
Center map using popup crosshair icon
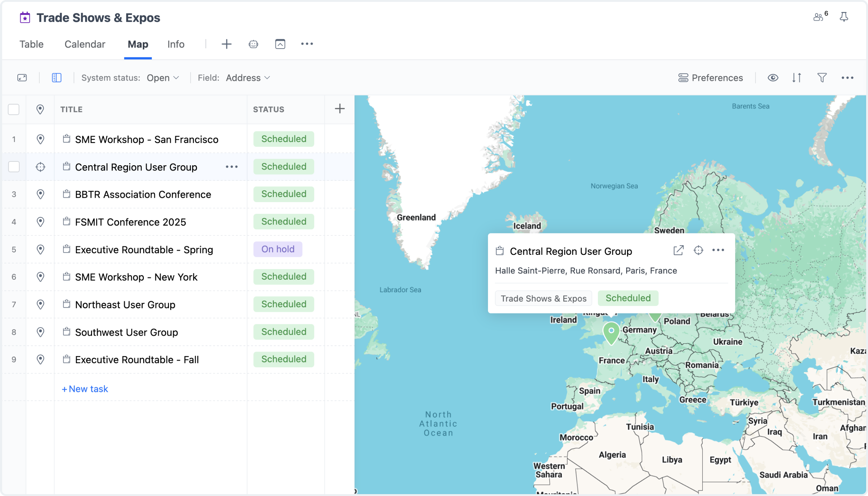(x=698, y=250)
